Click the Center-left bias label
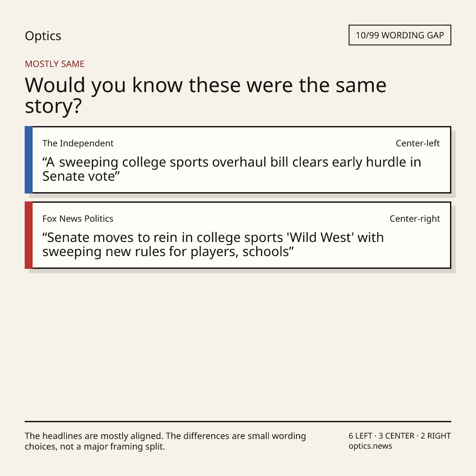The height and width of the screenshot is (476, 476). [418, 143]
